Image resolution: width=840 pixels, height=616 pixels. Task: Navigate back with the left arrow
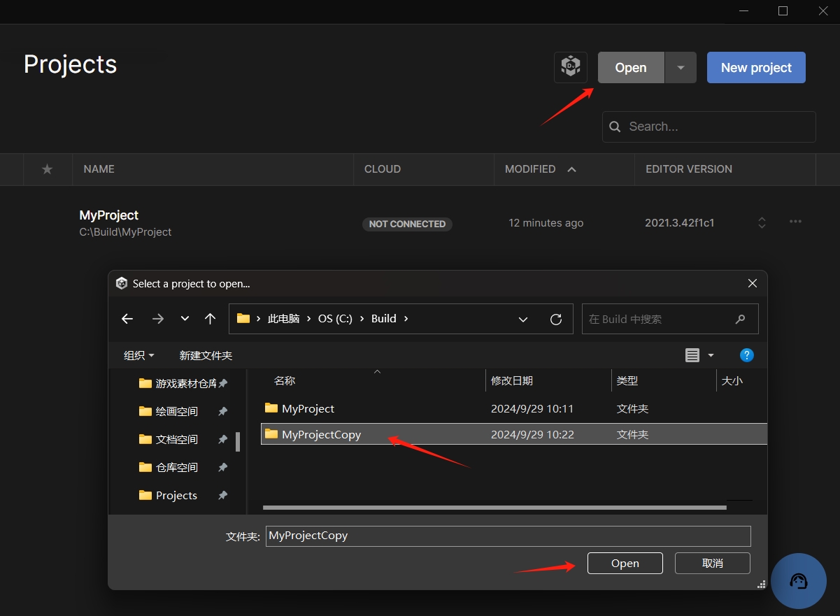coord(127,319)
